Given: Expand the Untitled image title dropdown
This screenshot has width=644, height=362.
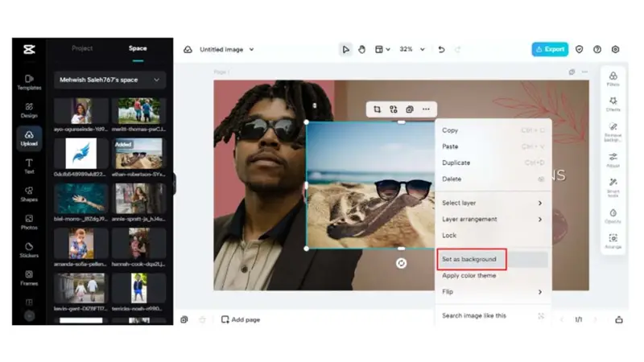Looking at the screenshot, I should (226, 49).
